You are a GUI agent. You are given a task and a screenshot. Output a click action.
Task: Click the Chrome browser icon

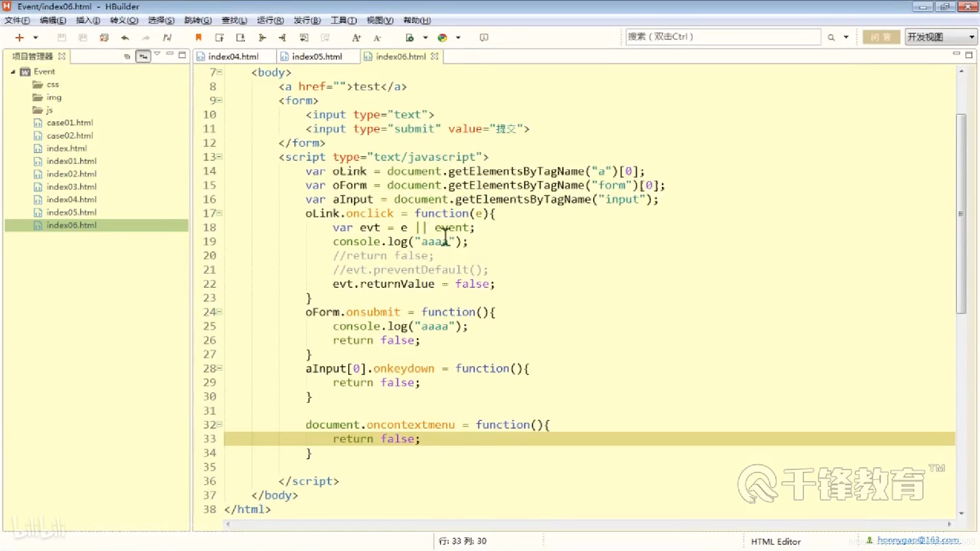click(443, 37)
